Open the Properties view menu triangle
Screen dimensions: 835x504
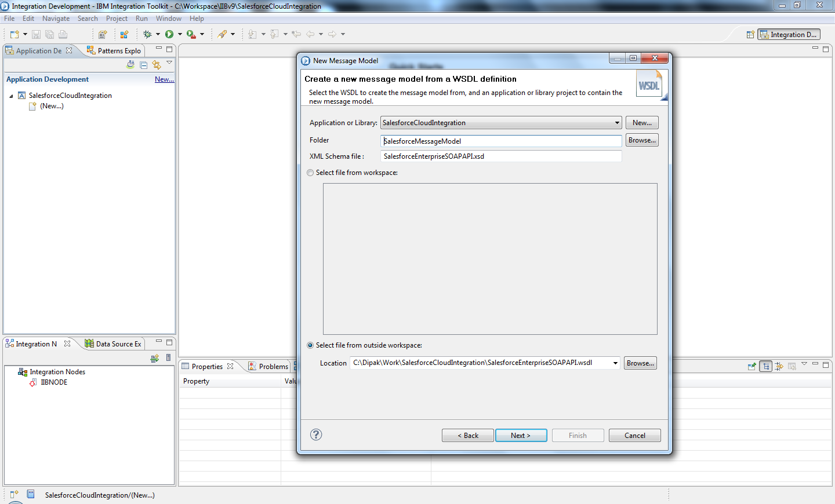tap(804, 364)
